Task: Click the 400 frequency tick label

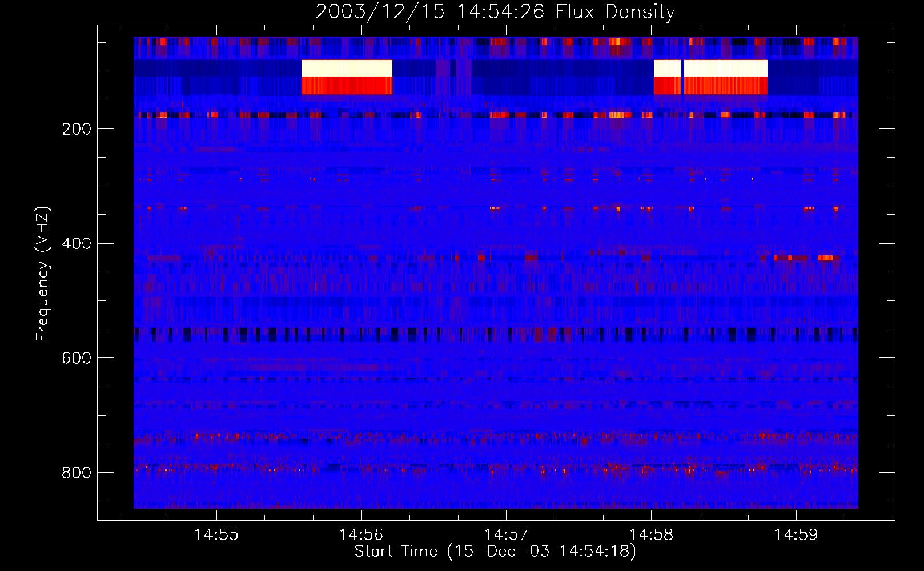Action: [76, 244]
